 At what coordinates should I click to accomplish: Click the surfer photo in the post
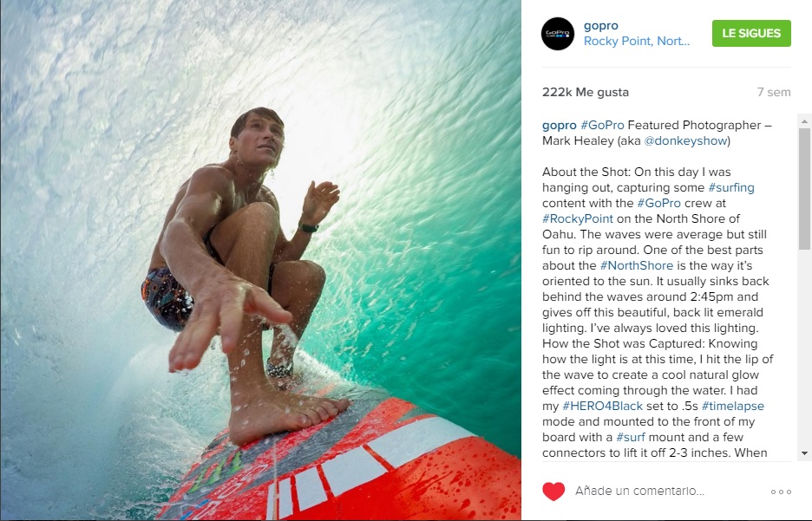click(260, 260)
